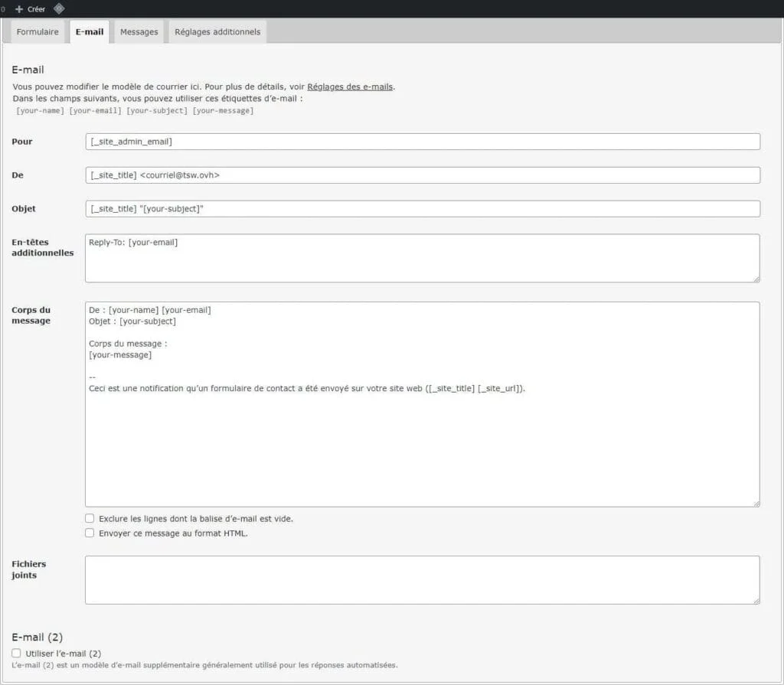The height and width of the screenshot is (685, 784).
Task: Click inside the Corps du message text area
Action: [x=422, y=444]
